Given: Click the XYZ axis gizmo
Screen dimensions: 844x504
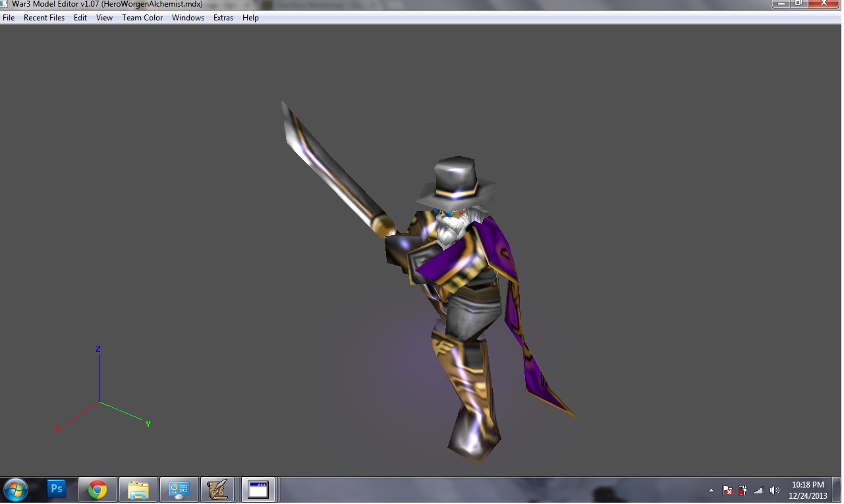Looking at the screenshot, I should point(103,389).
